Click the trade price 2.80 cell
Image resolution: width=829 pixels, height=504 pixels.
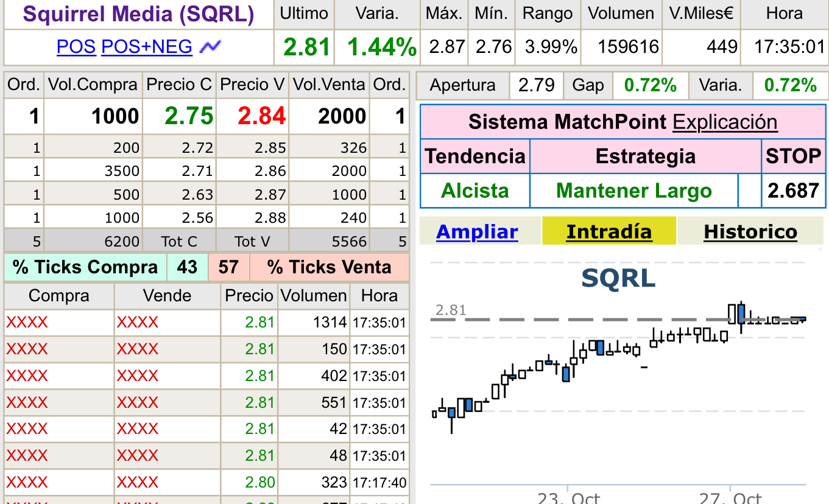pos(249,482)
